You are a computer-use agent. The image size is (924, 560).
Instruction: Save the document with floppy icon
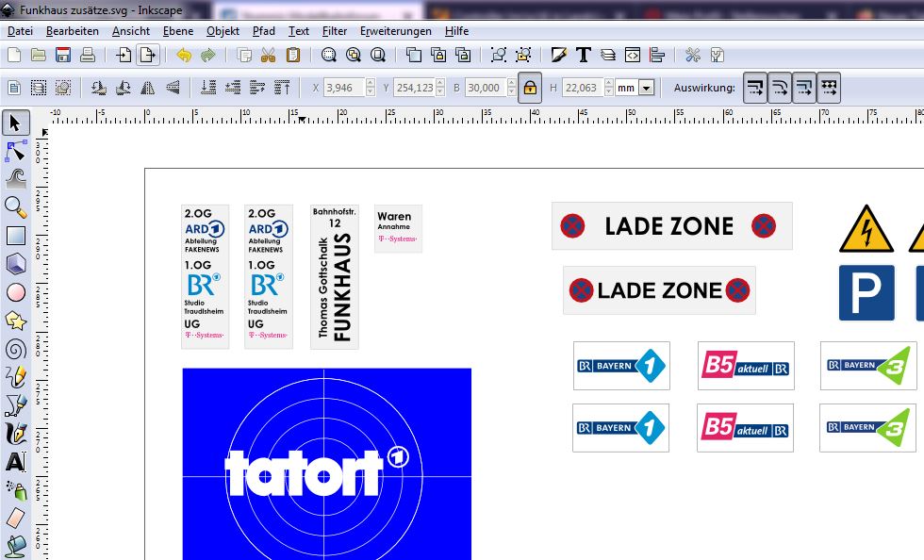click(63, 56)
